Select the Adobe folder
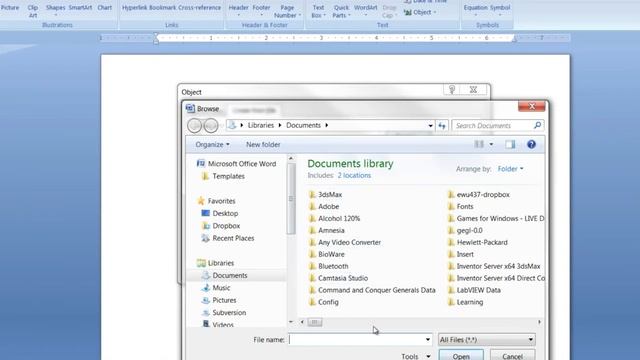The width and height of the screenshot is (640, 360). pyautogui.click(x=324, y=207)
